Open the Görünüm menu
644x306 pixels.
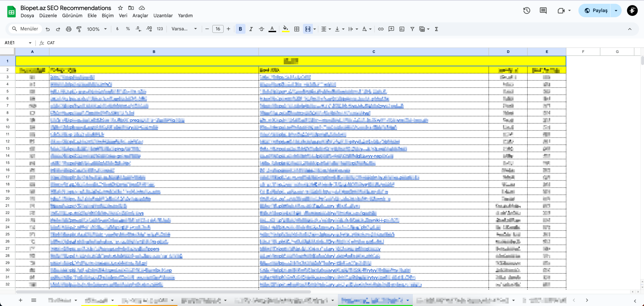(72, 16)
